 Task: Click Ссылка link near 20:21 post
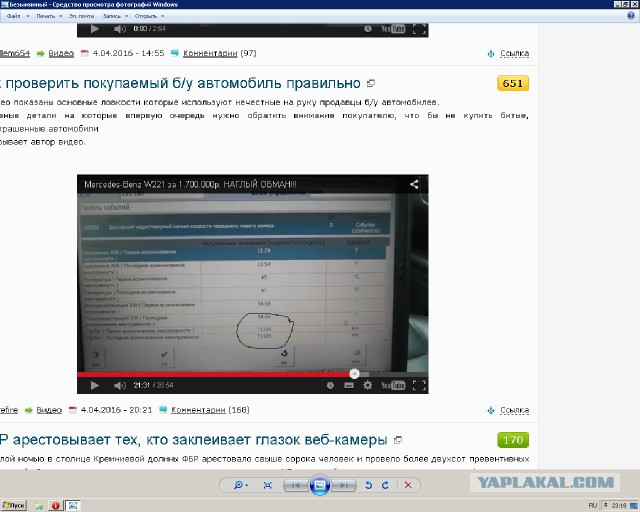coord(514,410)
